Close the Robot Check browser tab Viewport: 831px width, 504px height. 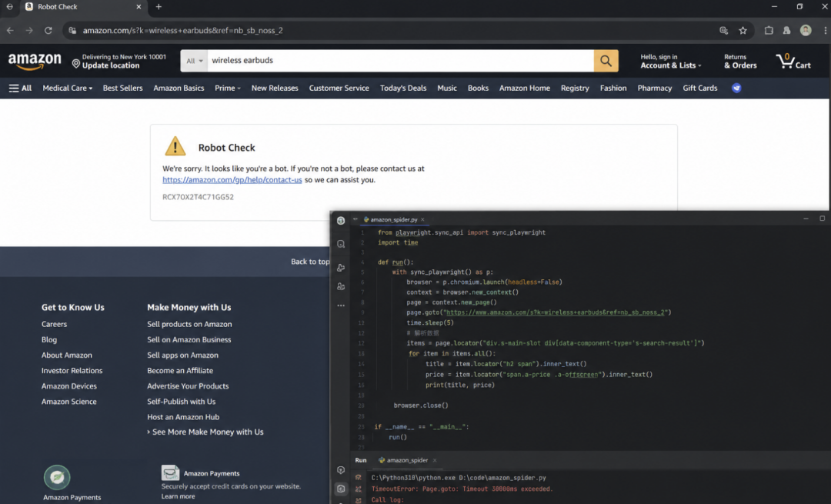[138, 7]
